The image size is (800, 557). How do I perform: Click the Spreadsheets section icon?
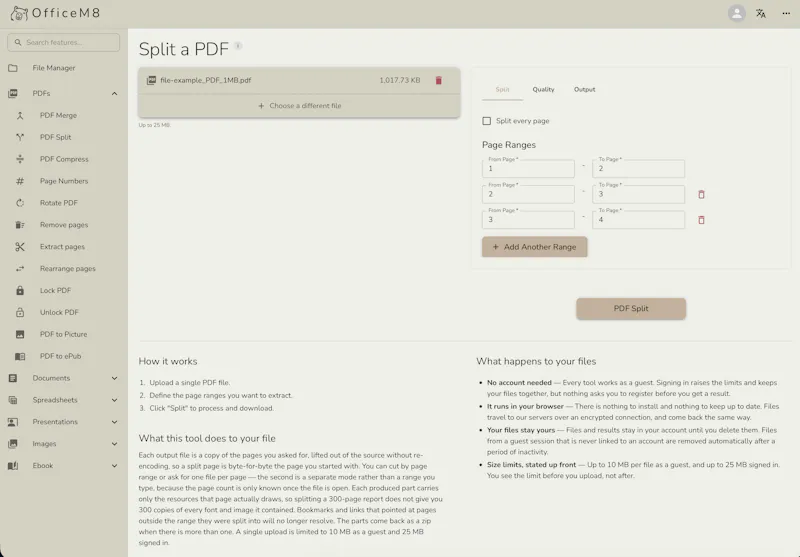pyautogui.click(x=13, y=400)
